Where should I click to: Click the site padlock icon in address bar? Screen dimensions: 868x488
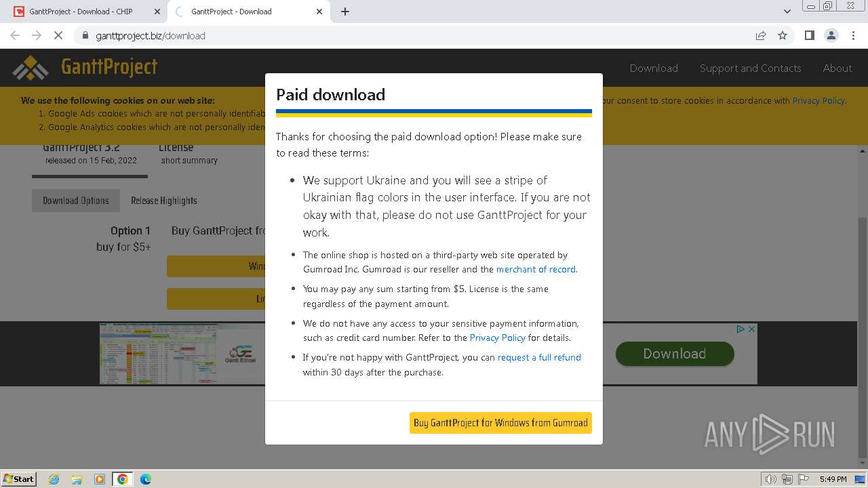pos(85,35)
